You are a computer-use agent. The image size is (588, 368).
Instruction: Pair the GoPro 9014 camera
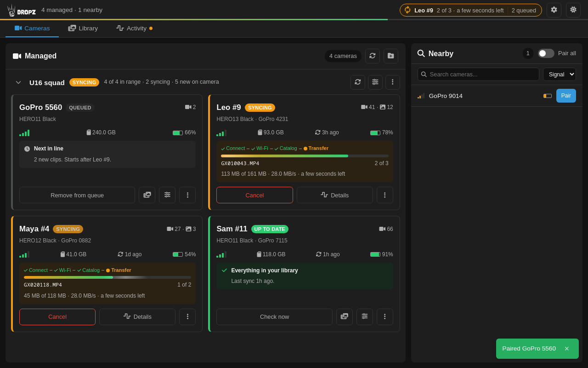(x=566, y=96)
